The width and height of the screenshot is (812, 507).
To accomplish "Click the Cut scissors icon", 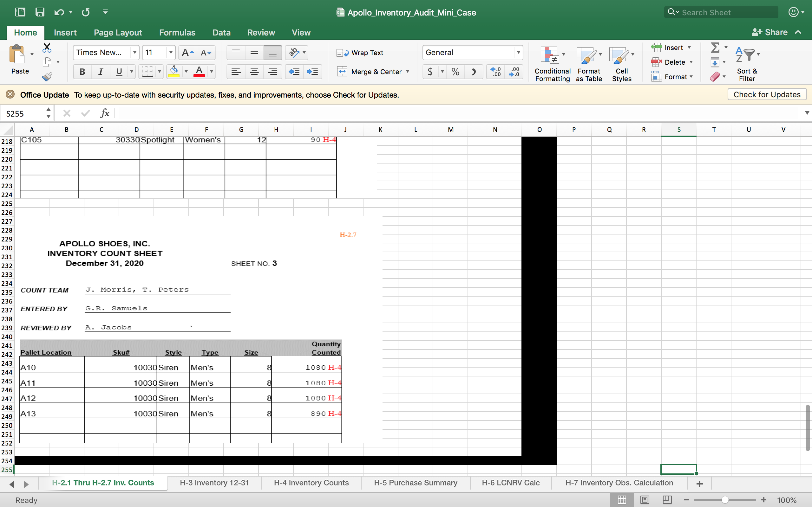I will [x=47, y=48].
